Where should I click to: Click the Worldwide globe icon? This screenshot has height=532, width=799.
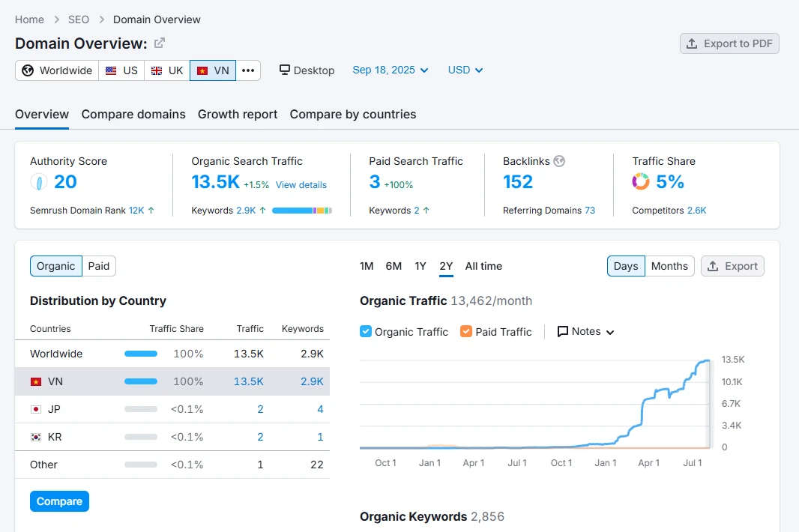coord(28,70)
